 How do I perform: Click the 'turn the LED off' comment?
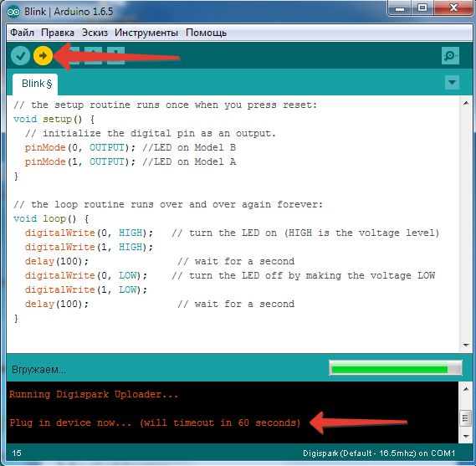(x=303, y=275)
